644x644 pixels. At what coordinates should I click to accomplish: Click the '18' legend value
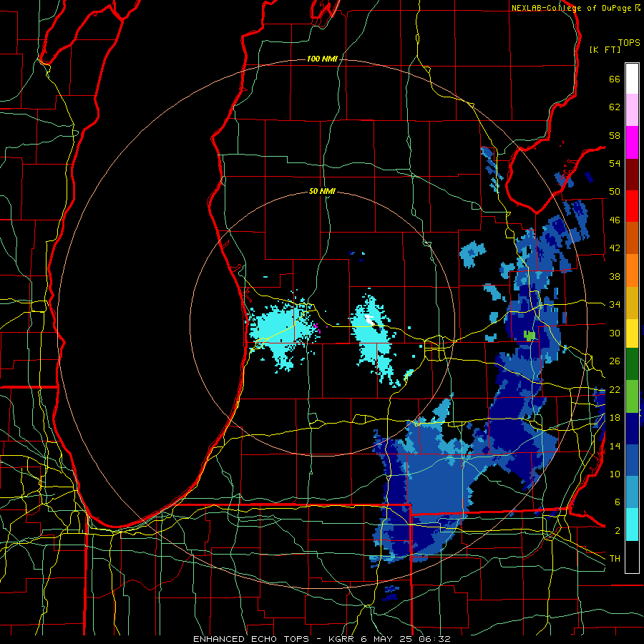[615, 418]
